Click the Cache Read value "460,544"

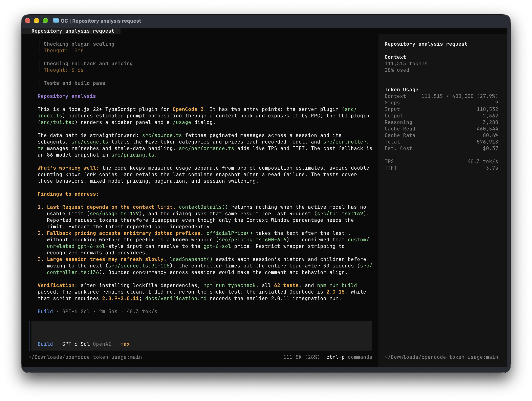pos(487,129)
